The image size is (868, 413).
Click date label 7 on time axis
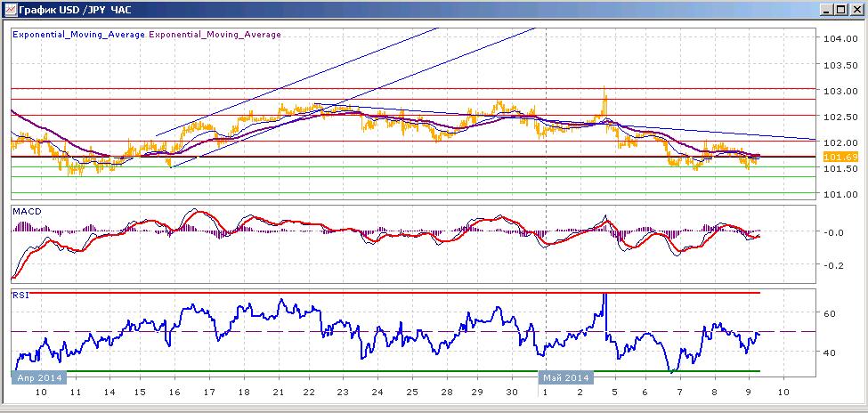pos(679,392)
